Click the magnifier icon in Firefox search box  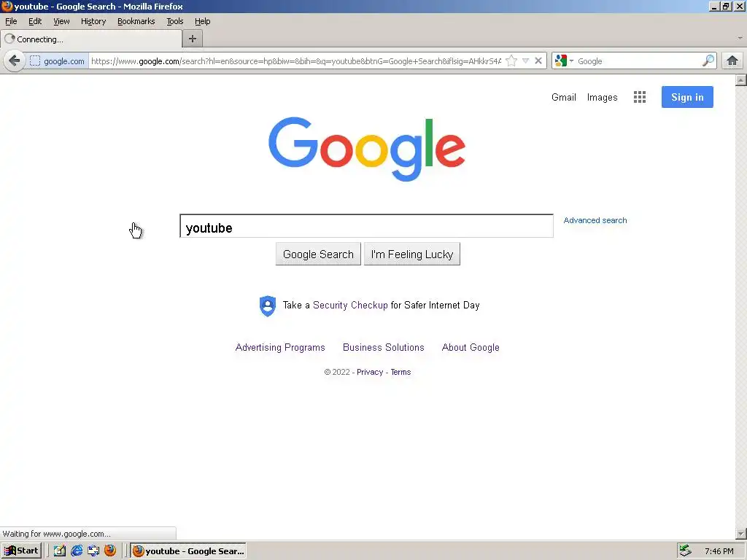pos(708,61)
